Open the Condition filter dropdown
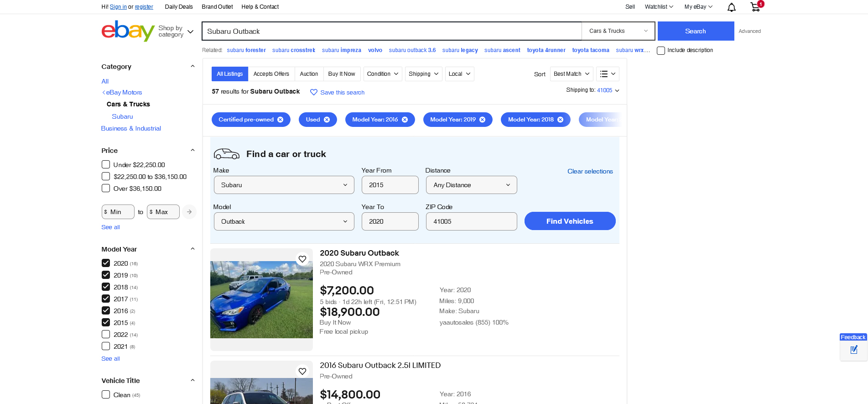 tap(383, 74)
